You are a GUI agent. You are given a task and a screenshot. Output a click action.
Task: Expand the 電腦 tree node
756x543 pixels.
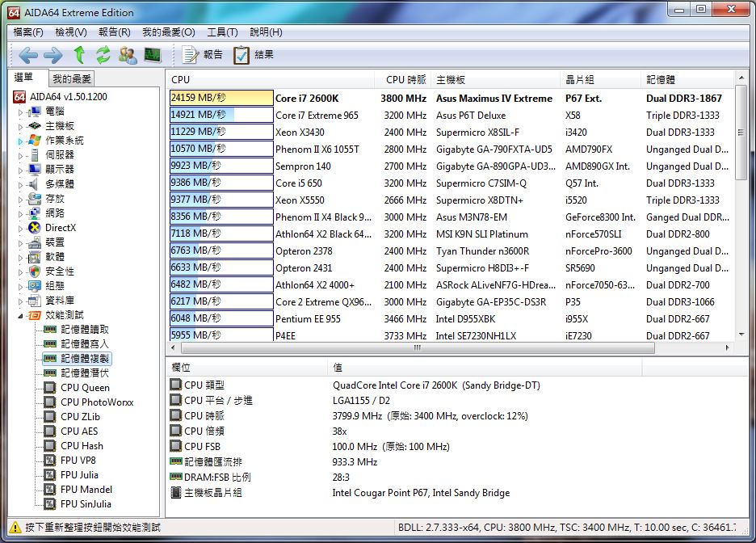pos(20,112)
